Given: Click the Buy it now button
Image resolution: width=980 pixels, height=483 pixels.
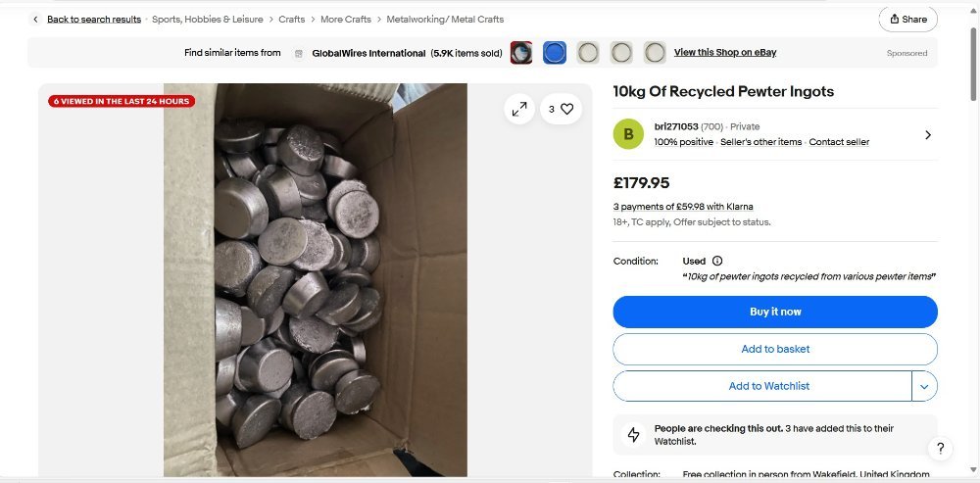Looking at the screenshot, I should pyautogui.click(x=774, y=312).
